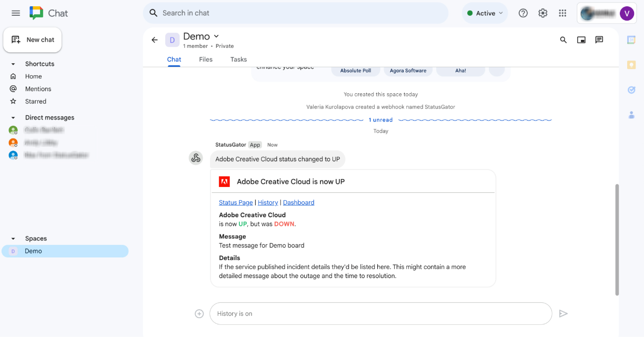This screenshot has height=337, width=644.
Task: Open the Help question mark icon
Action: (x=523, y=13)
